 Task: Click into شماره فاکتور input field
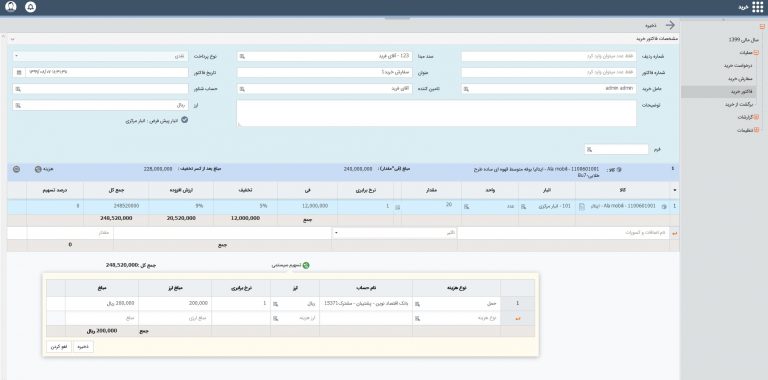coord(549,72)
